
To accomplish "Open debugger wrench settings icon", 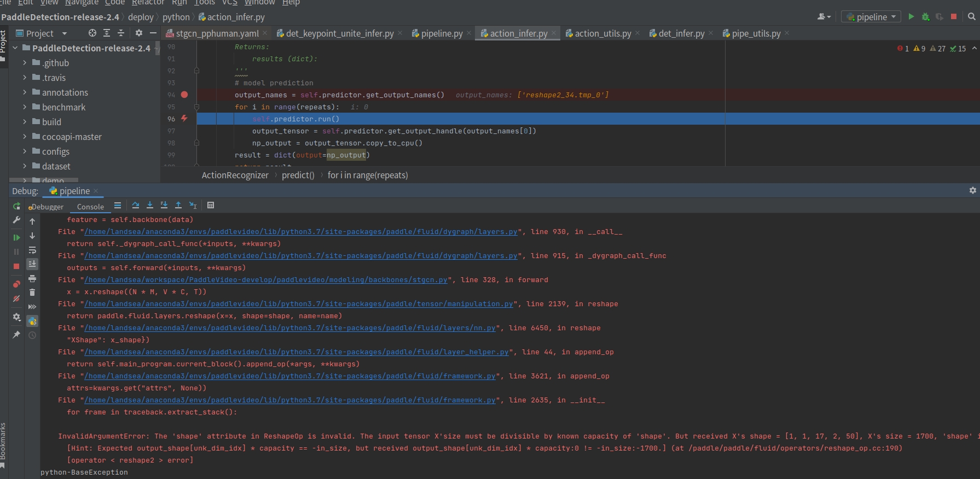I will pos(16,220).
